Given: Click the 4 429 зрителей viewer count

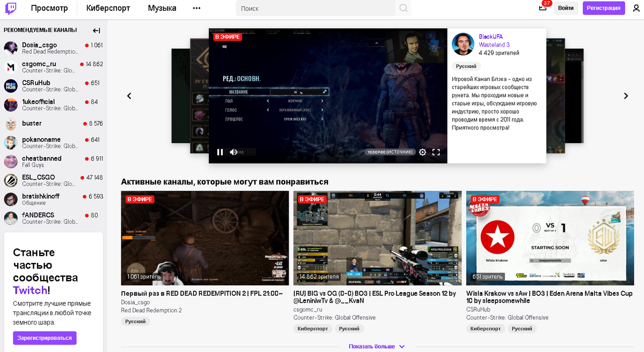Looking at the screenshot, I should [x=499, y=53].
